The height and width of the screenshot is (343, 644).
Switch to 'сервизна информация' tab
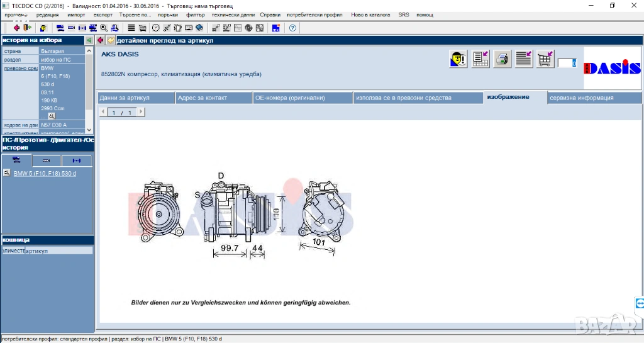581,98
